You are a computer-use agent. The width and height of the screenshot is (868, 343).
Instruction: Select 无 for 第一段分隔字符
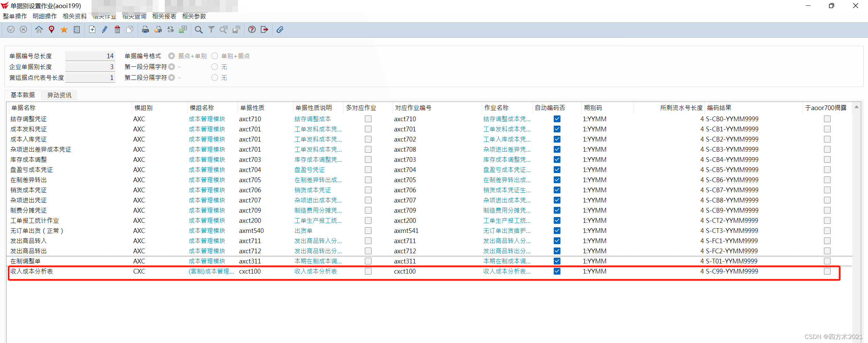point(214,67)
